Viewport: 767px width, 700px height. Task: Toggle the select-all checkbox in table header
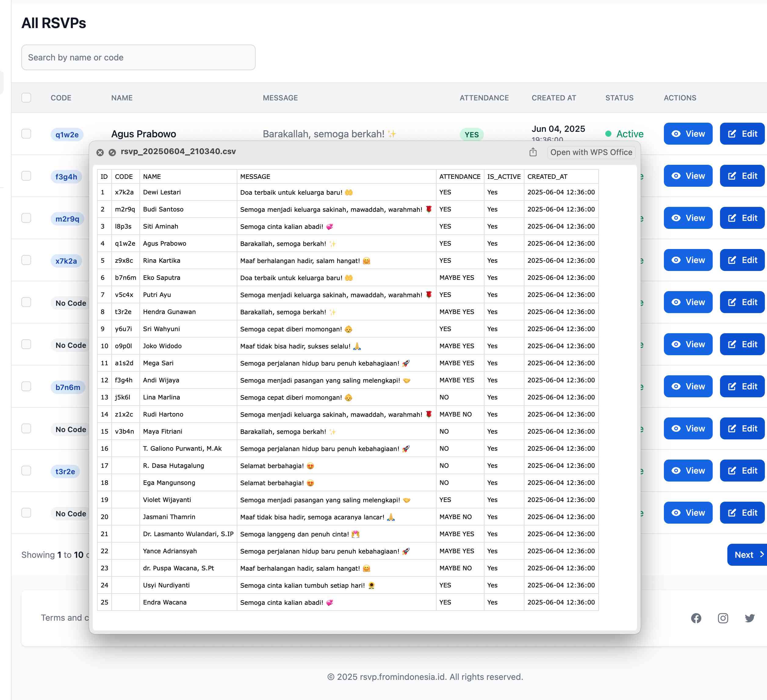coord(26,98)
